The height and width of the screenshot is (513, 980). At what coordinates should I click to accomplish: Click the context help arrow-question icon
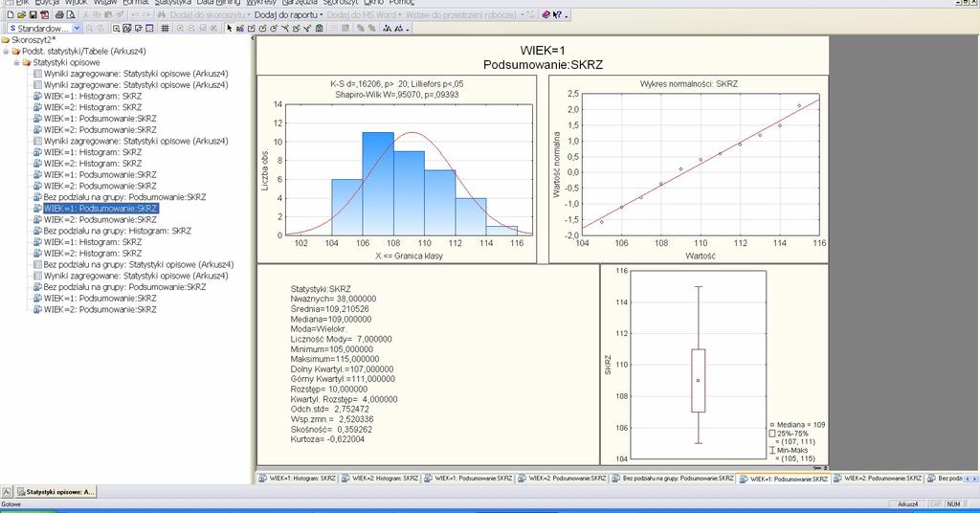click(558, 14)
